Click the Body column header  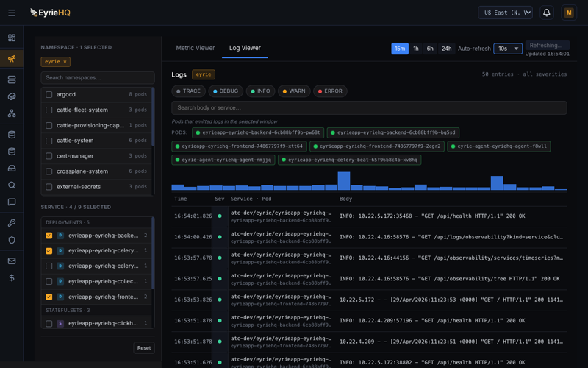click(345, 199)
